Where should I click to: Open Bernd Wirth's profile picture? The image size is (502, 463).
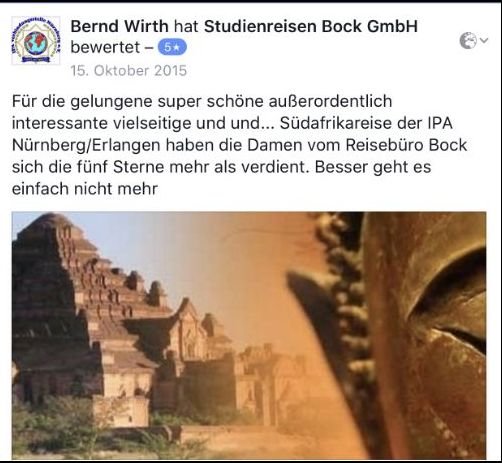(x=36, y=40)
